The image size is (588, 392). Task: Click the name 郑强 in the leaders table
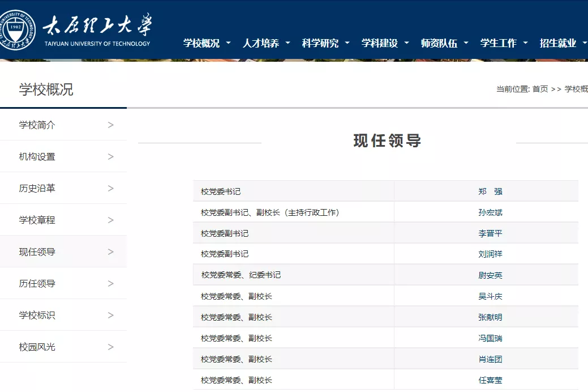point(490,191)
